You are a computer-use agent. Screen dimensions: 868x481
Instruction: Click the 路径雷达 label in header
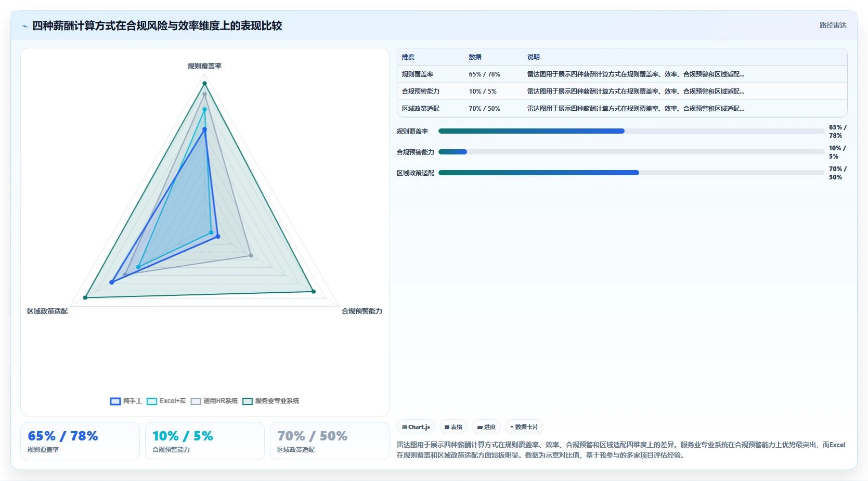pos(833,25)
